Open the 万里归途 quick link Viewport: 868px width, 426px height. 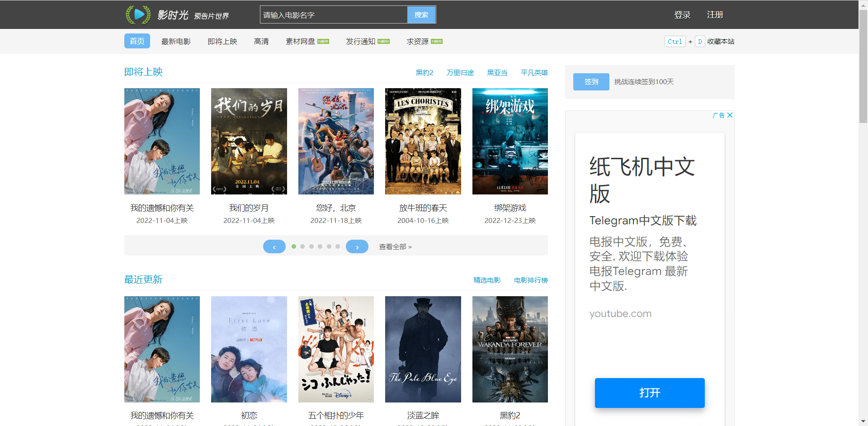pos(460,72)
